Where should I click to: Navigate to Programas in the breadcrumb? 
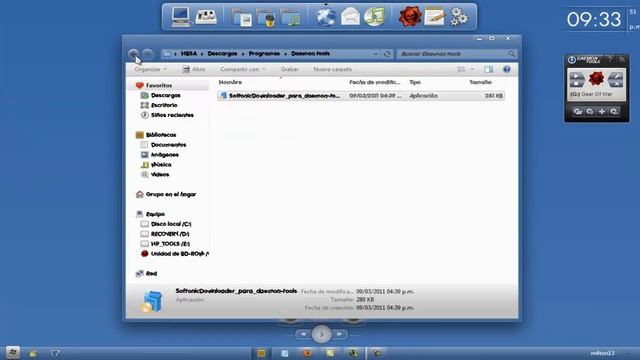click(x=264, y=53)
